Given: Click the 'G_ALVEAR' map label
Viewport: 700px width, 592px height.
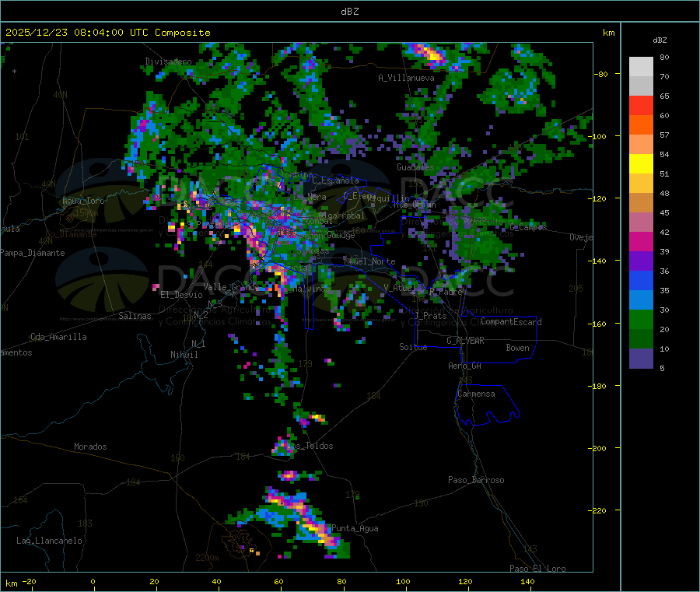Looking at the screenshot, I should [465, 341].
